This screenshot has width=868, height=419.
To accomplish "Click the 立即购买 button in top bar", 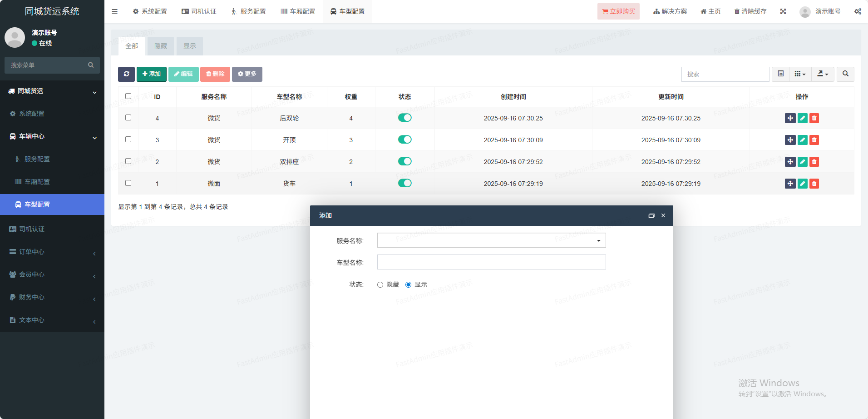I will (618, 11).
